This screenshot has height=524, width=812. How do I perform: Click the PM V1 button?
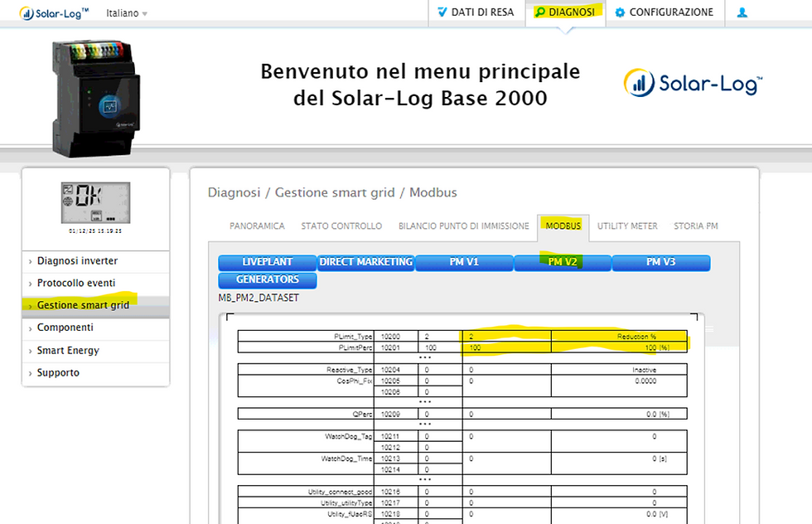[464, 262]
